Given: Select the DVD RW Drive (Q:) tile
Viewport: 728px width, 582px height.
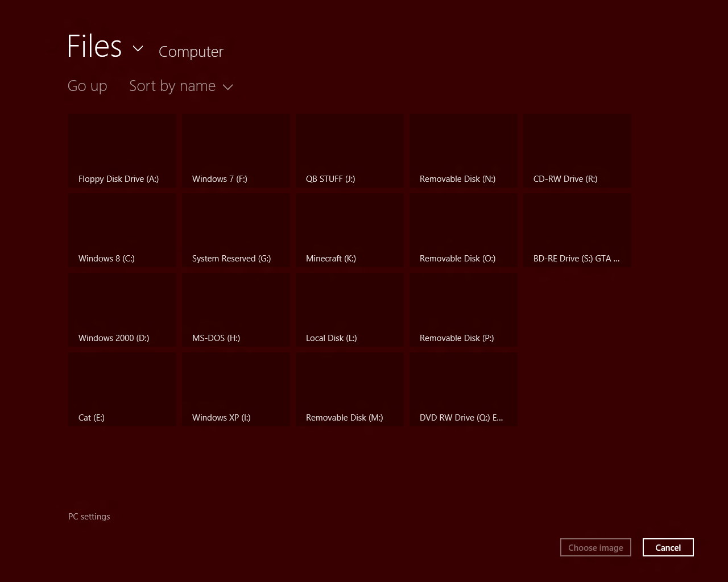Looking at the screenshot, I should [x=463, y=389].
